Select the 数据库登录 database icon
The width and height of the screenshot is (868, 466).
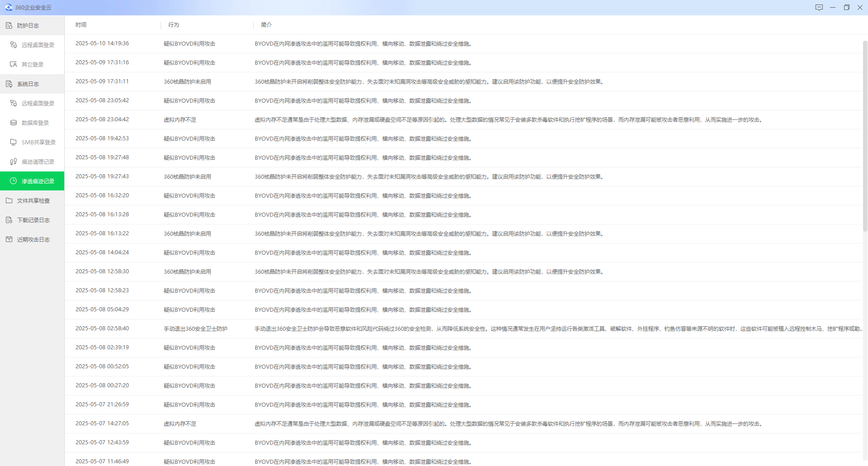pyautogui.click(x=14, y=123)
